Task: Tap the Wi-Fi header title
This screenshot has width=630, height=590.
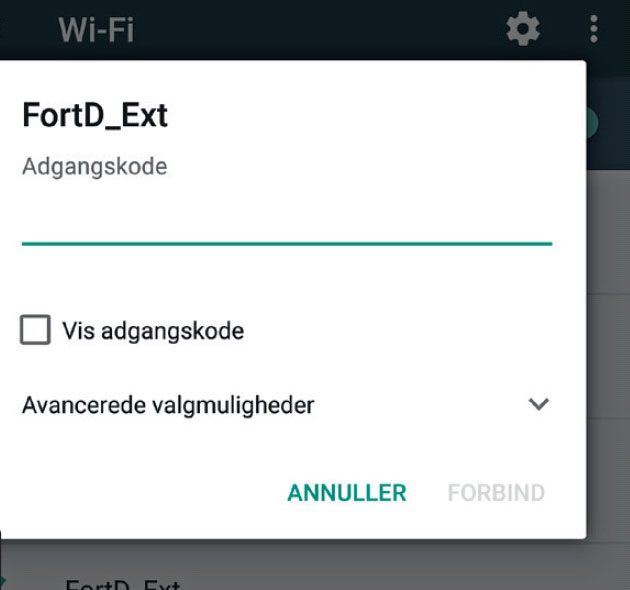Action: coord(96,29)
